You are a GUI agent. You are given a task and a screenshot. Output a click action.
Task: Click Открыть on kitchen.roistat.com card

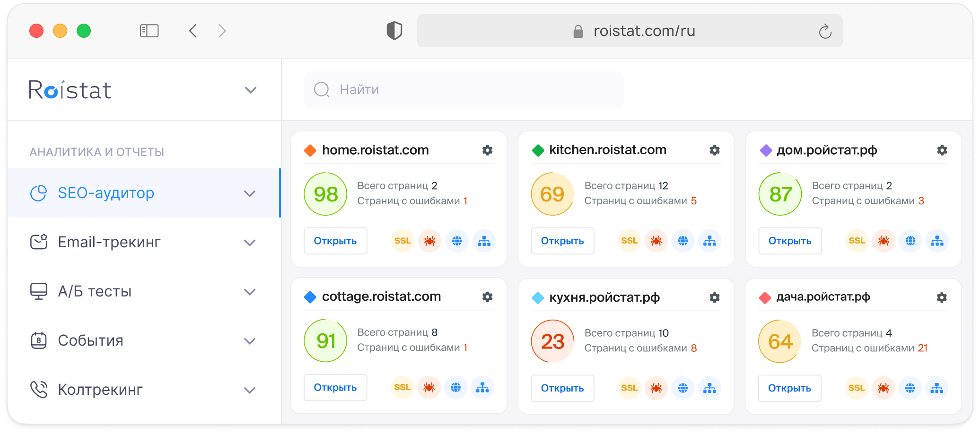point(562,241)
